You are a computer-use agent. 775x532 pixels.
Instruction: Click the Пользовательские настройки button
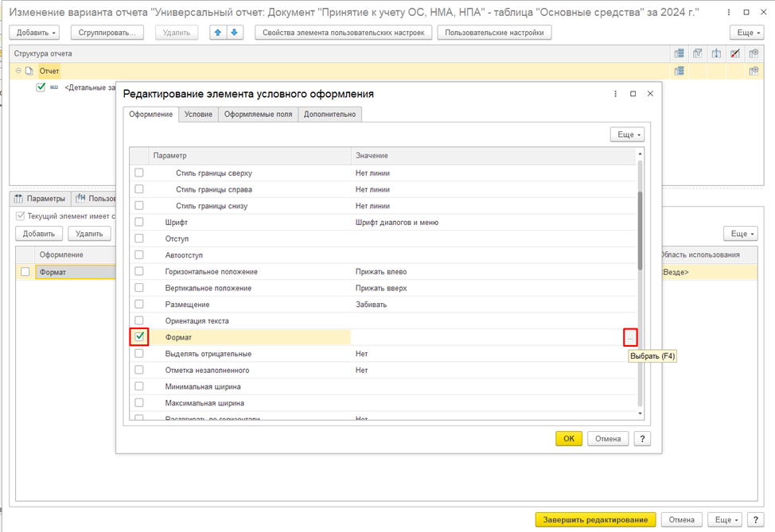click(494, 33)
